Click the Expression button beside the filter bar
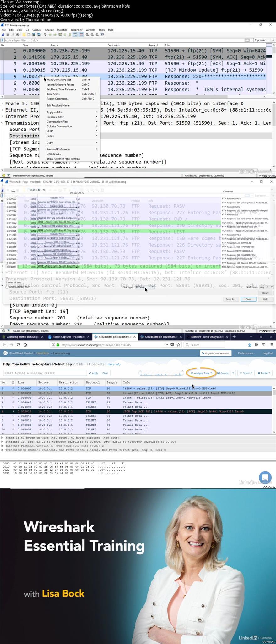Screen dimensions: 276x644 pyautogui.click(x=261, y=40)
